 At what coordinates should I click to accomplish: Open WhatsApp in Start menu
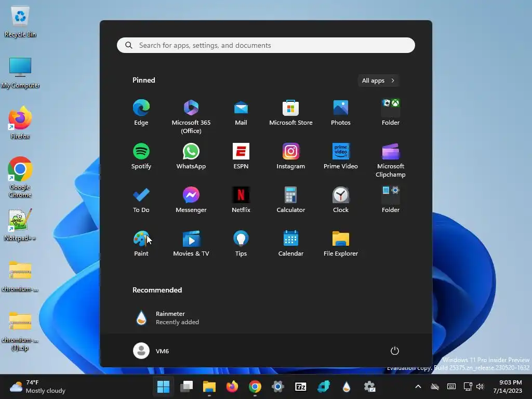coord(191,156)
